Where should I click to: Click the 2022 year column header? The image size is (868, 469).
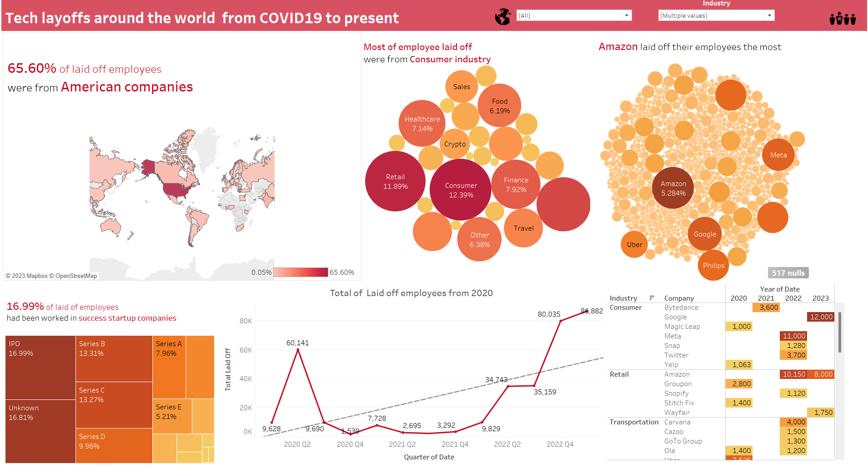coord(793,298)
